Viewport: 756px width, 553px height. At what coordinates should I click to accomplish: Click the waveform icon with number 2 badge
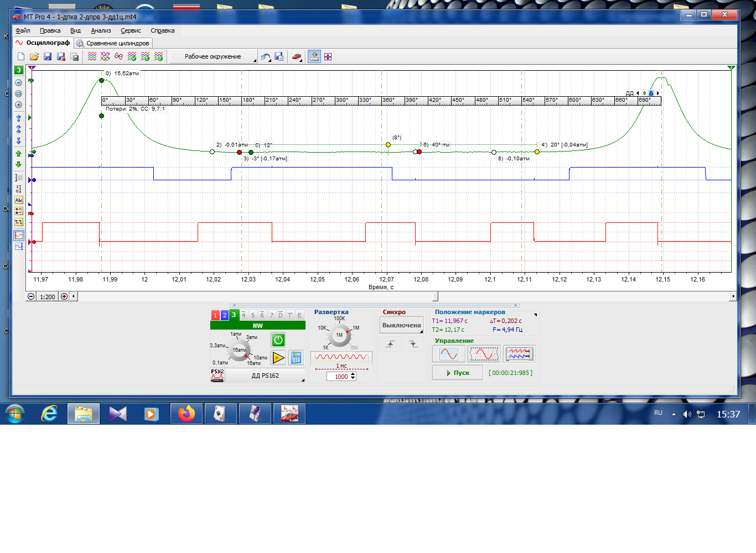coord(158,56)
